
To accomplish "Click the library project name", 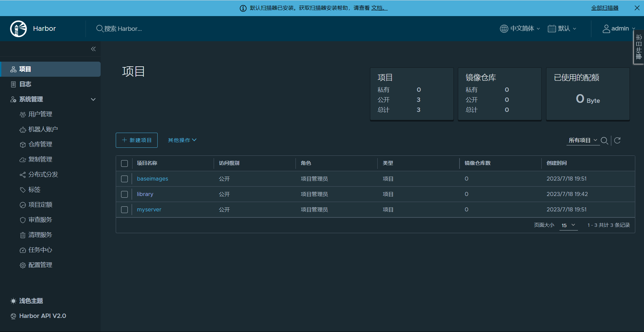I will coord(145,194).
